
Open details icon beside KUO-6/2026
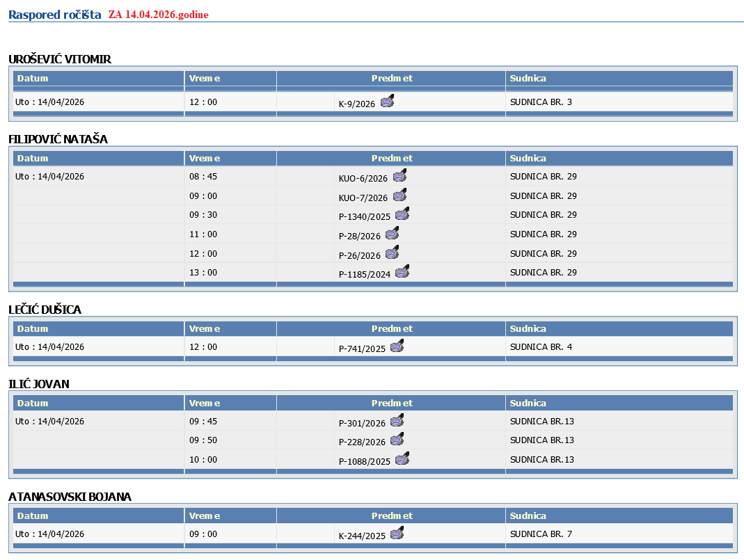click(x=399, y=176)
